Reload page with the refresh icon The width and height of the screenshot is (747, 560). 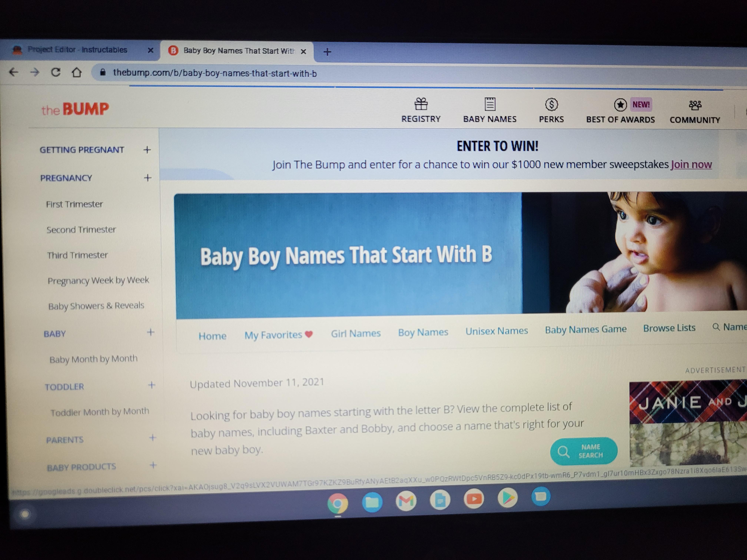tap(56, 72)
